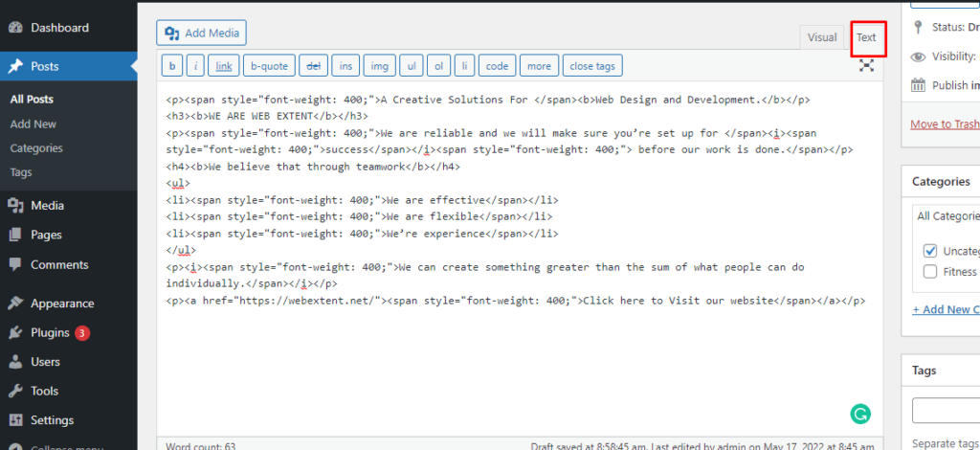Click the ins quicktag button
980x450 pixels.
coord(345,66)
